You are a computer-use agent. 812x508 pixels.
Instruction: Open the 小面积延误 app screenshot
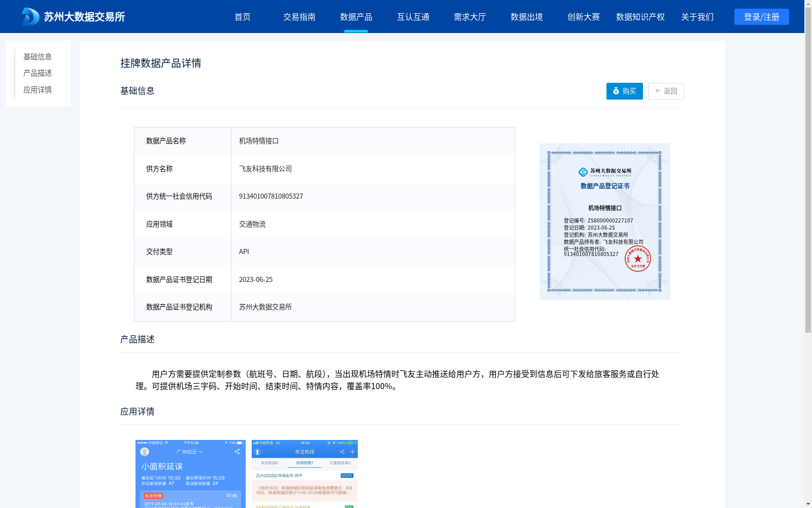tap(190, 474)
